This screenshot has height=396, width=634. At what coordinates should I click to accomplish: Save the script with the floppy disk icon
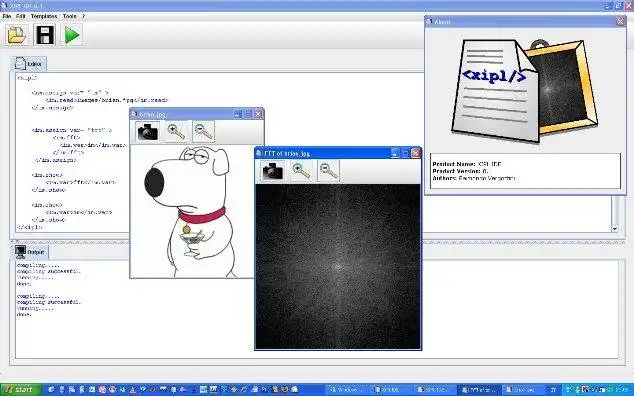point(44,35)
